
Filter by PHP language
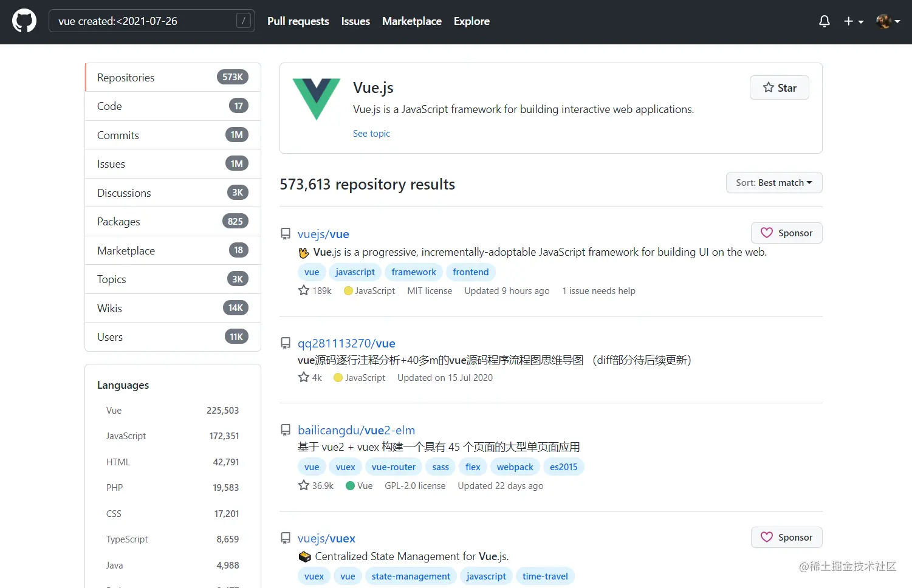coord(173,488)
